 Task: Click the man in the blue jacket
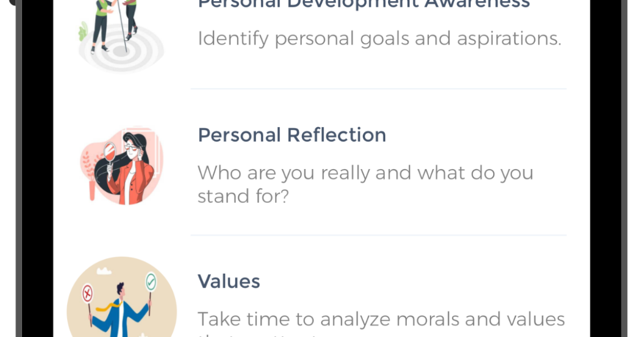tap(119, 310)
